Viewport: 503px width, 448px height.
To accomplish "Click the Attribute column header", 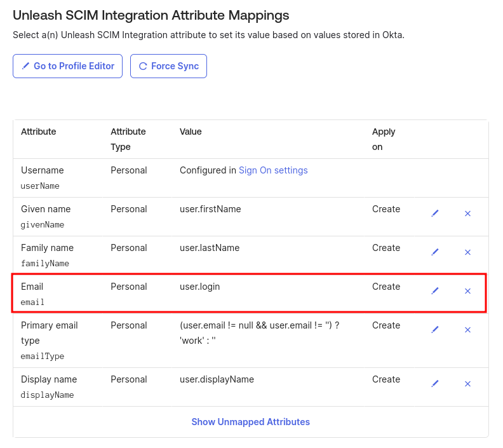I will coord(39,132).
